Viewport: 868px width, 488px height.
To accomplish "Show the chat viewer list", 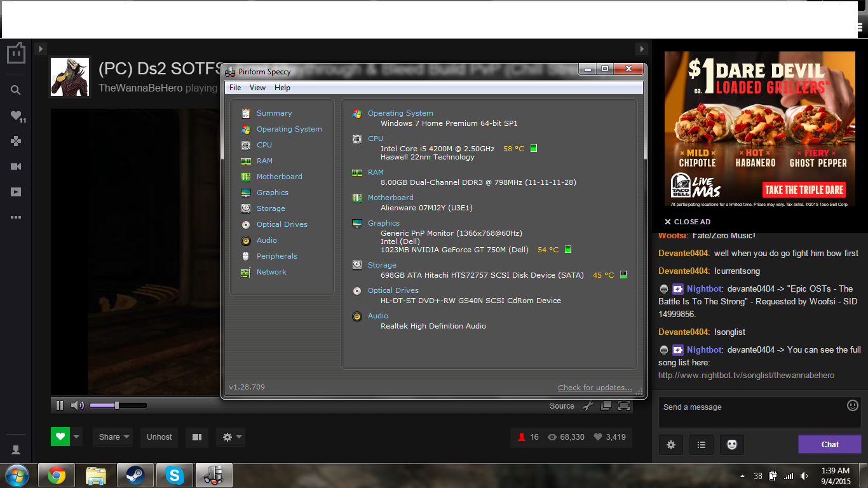I will coord(702,445).
